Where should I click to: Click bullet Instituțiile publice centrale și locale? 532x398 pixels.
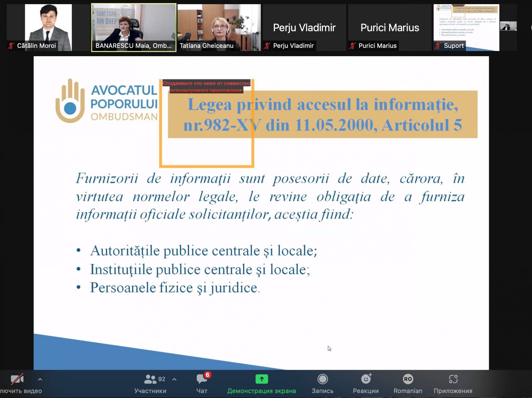coord(200,269)
